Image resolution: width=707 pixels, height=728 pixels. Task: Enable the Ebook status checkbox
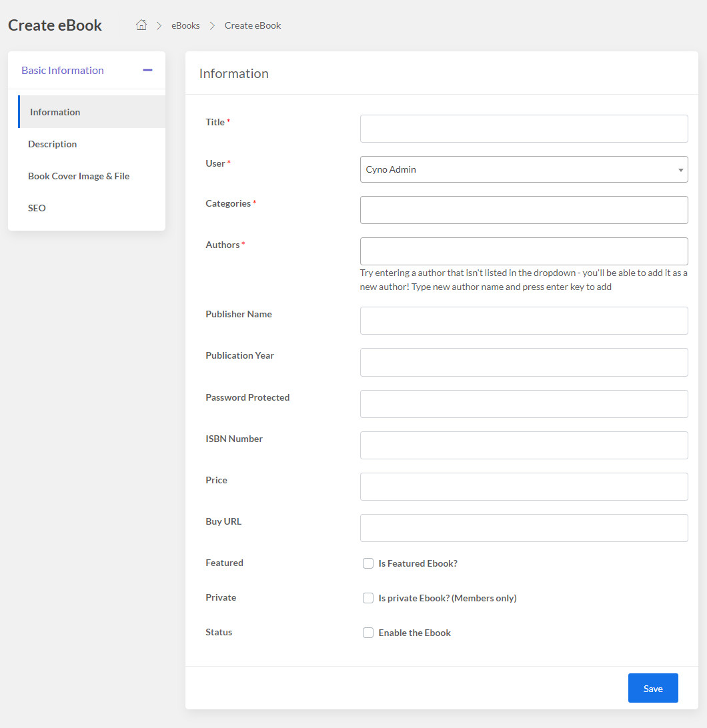coord(368,633)
